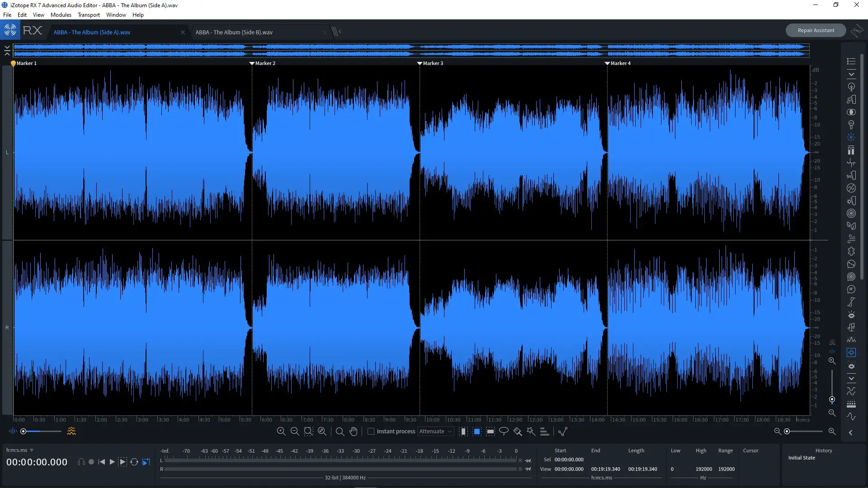Screen dimensions: 868x488
Task: Select the Grab and Drag hand tool
Action: [x=354, y=432]
